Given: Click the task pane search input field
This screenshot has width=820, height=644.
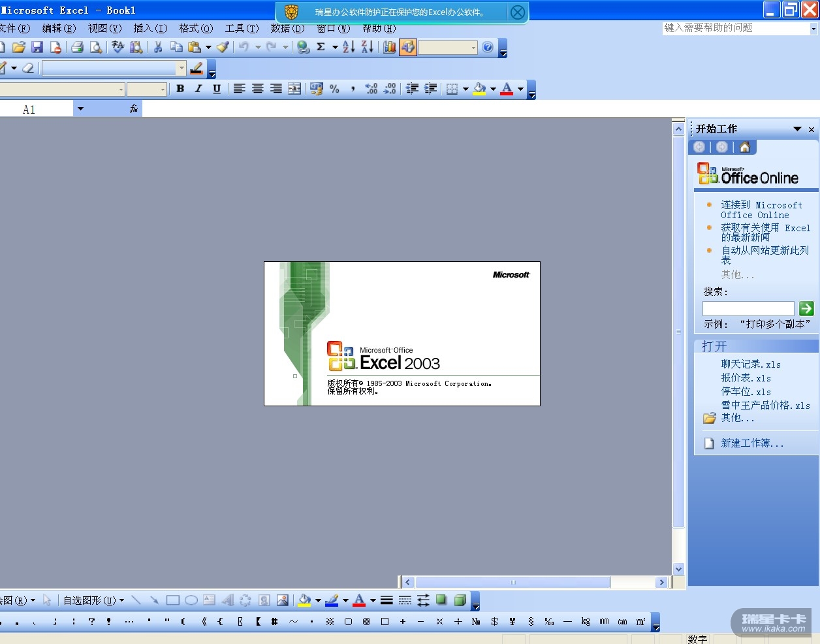Looking at the screenshot, I should [748, 308].
